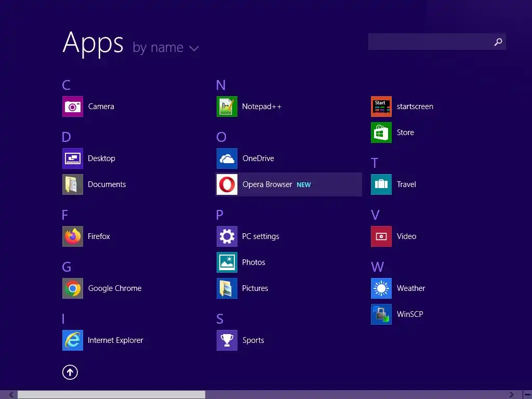Open Google Chrome icon
Viewport: 532px width, 399px height.
click(73, 288)
